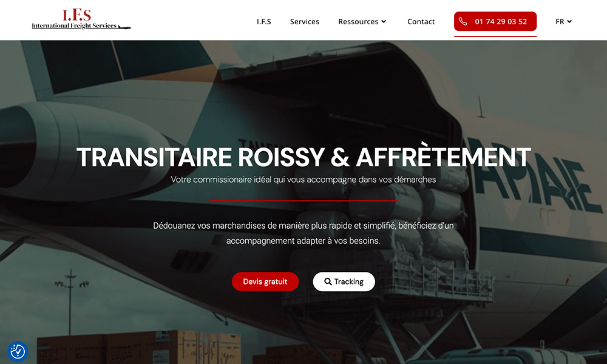The width and height of the screenshot is (607, 364).
Task: Navigate to the Contact page
Action: [421, 22]
